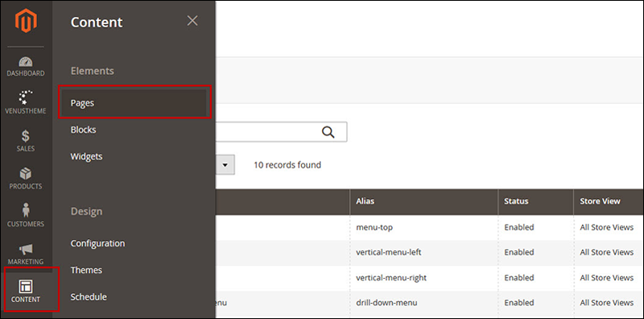Sort by the Store View column header
Screen dimensions: 644x319
coord(609,201)
